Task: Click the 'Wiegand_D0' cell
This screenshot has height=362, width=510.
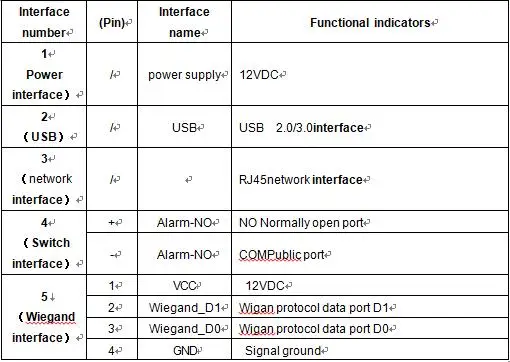Action: click(184, 328)
